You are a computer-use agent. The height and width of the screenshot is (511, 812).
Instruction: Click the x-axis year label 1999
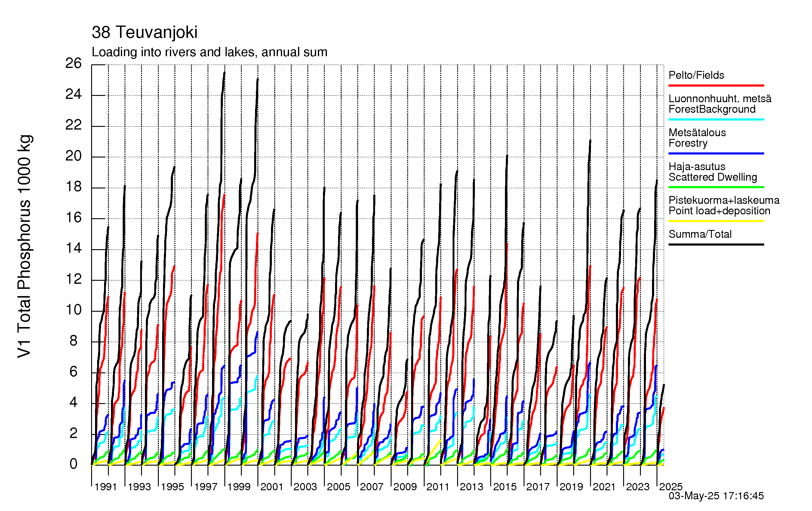tap(239, 487)
